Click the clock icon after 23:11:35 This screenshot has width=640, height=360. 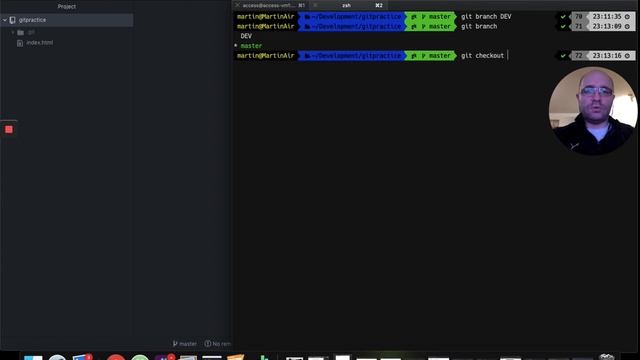pyautogui.click(x=627, y=17)
